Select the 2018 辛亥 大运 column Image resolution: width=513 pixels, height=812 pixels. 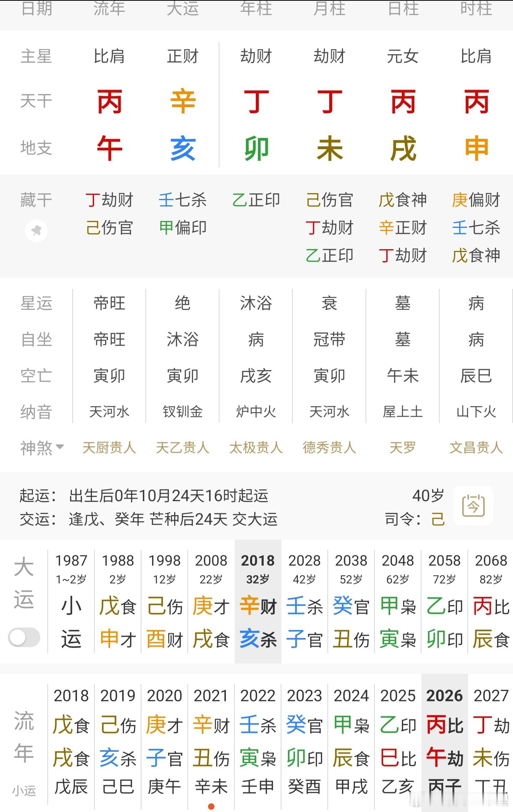pyautogui.click(x=258, y=602)
